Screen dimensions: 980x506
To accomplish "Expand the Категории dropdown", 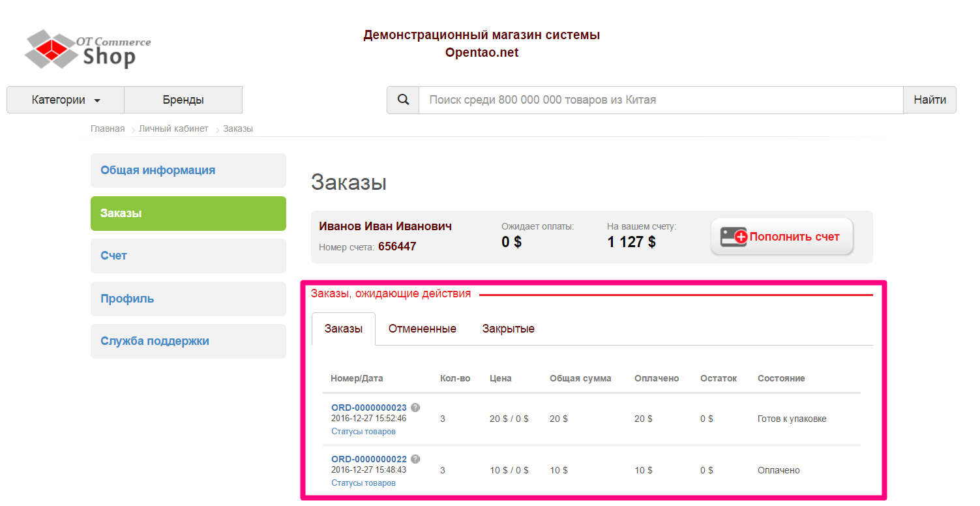I will (x=59, y=99).
